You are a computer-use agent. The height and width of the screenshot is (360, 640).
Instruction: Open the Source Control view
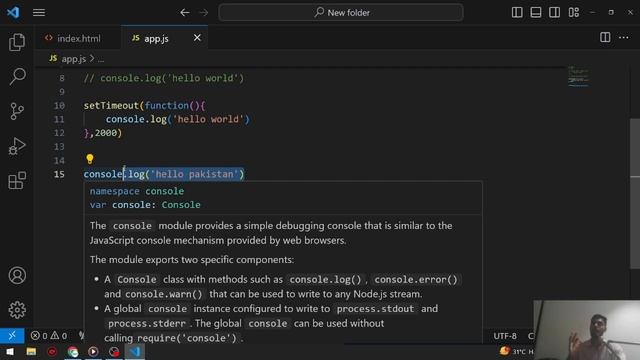[x=17, y=111]
